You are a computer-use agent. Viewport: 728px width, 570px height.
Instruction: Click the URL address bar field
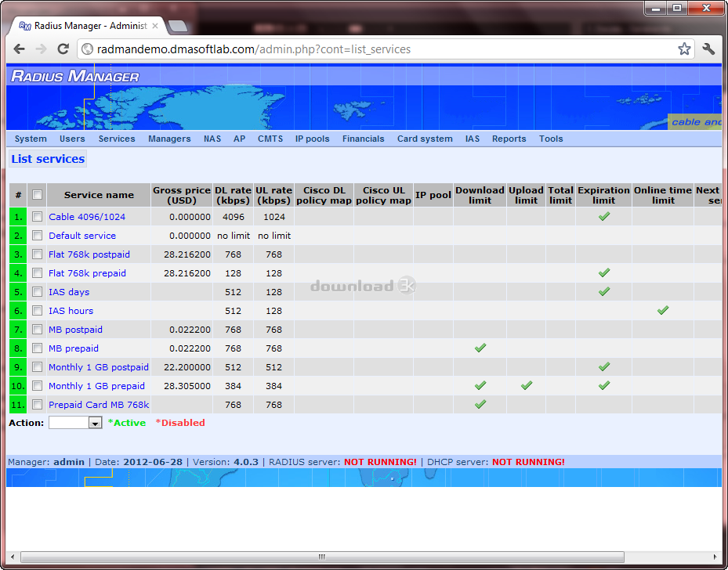coord(376,49)
